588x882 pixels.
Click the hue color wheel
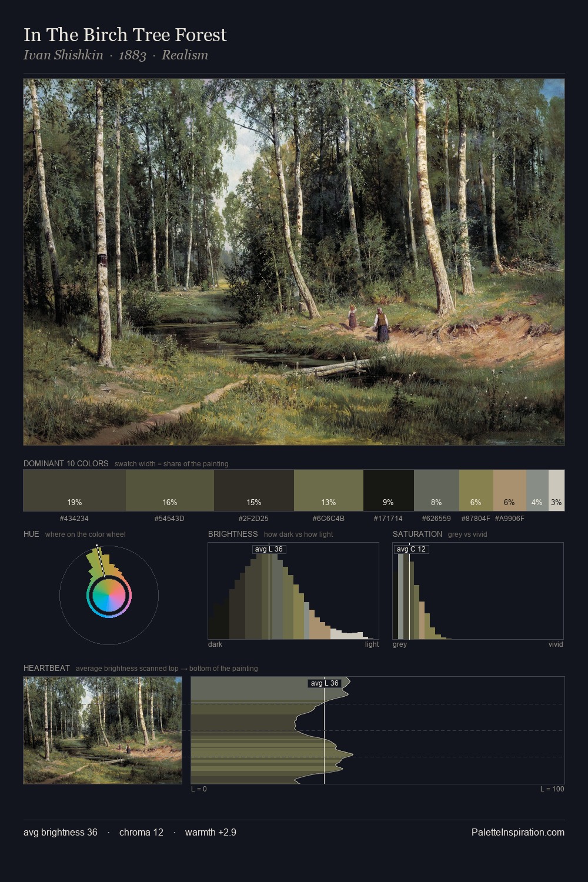coord(109,596)
